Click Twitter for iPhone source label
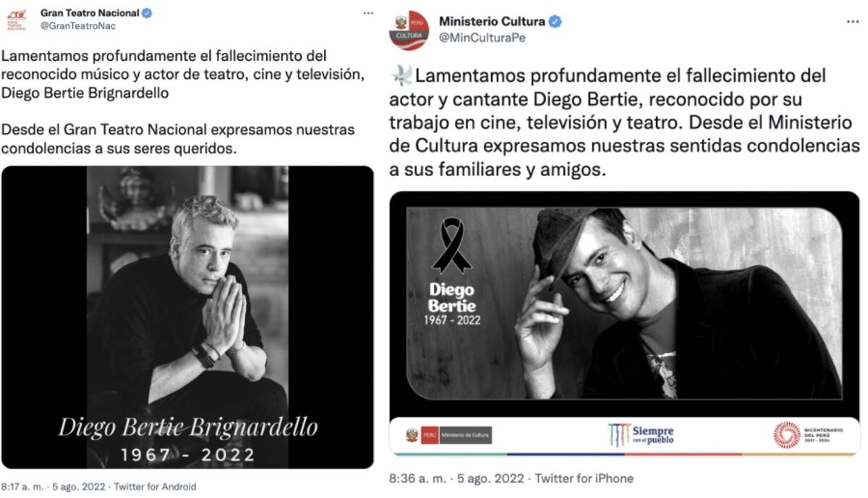This screenshot has width=868, height=498. coord(585,478)
